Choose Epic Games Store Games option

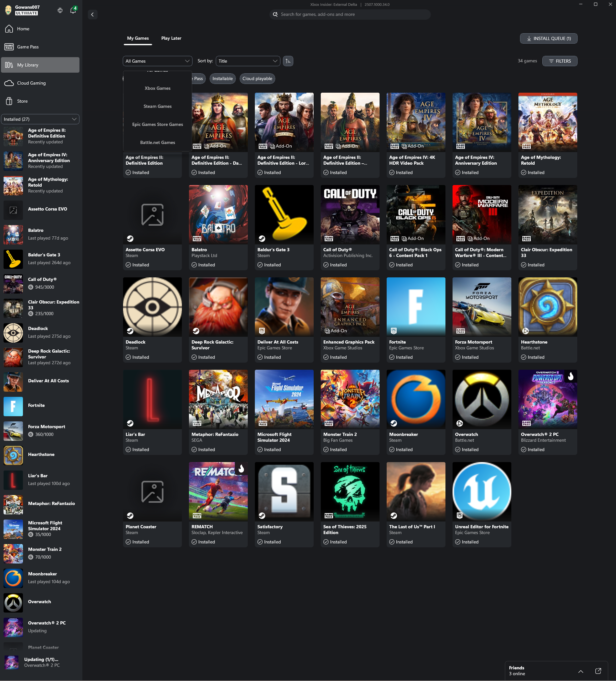click(x=157, y=125)
